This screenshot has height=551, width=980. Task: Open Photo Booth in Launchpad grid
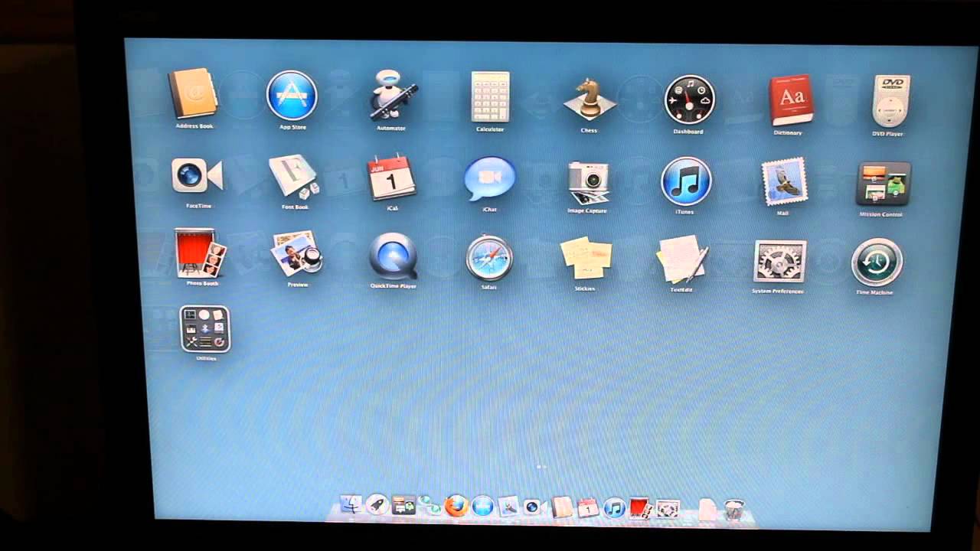coord(201,253)
